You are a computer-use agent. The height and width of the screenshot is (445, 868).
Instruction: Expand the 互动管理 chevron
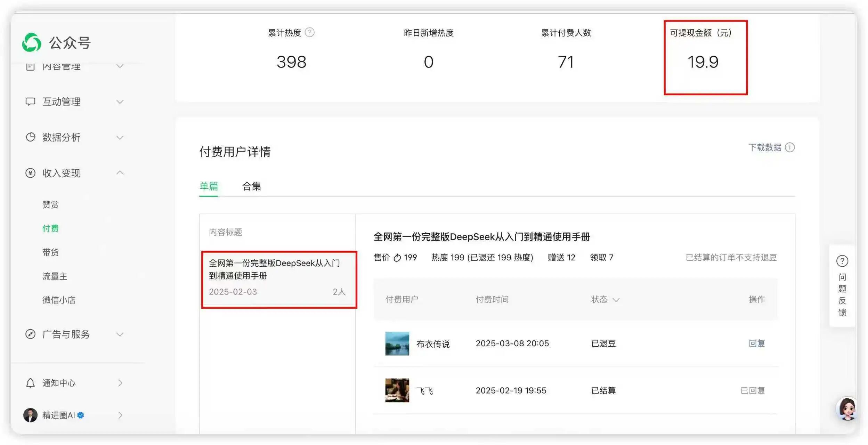[120, 102]
